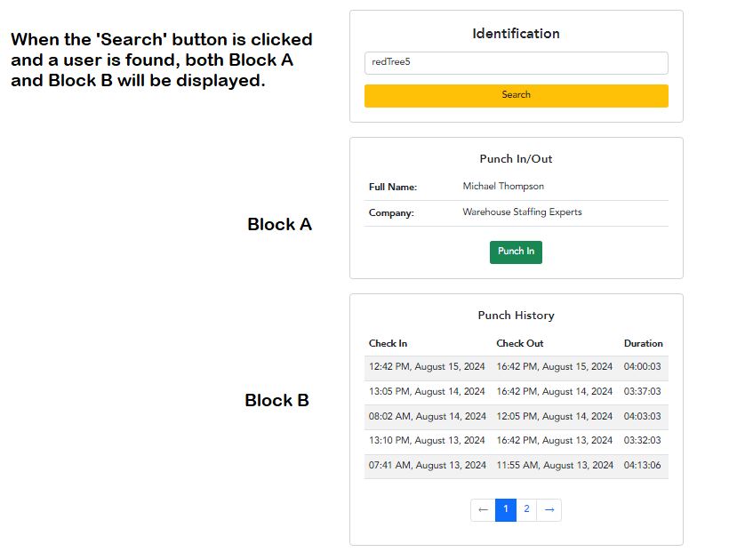Click the 04:13:06 duration cell
The width and height of the screenshot is (745, 560).
click(x=642, y=465)
